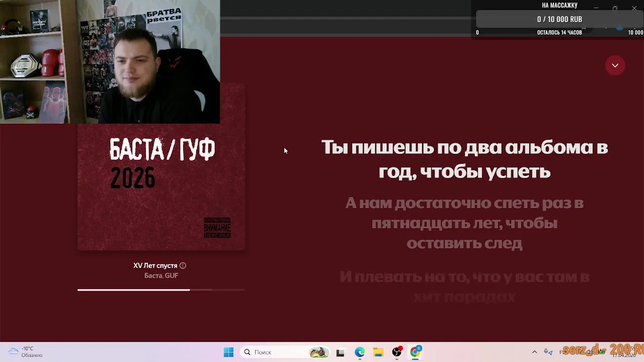Open the weather widget showing -10°C Облачно
Screen dimensions: 644x362
coord(26,352)
